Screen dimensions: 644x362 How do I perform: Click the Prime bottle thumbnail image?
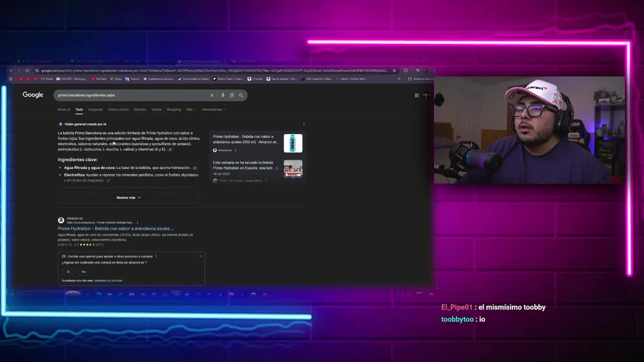pyautogui.click(x=293, y=143)
